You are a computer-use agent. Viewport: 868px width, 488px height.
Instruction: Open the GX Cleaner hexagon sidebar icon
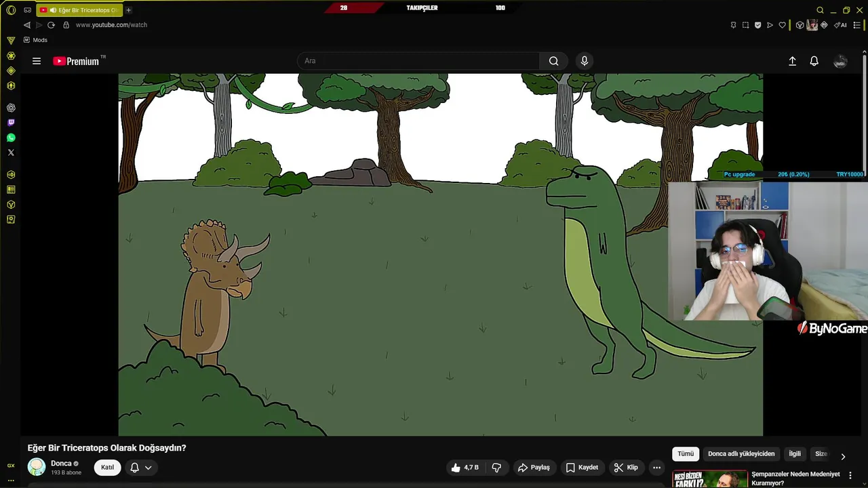(x=11, y=56)
